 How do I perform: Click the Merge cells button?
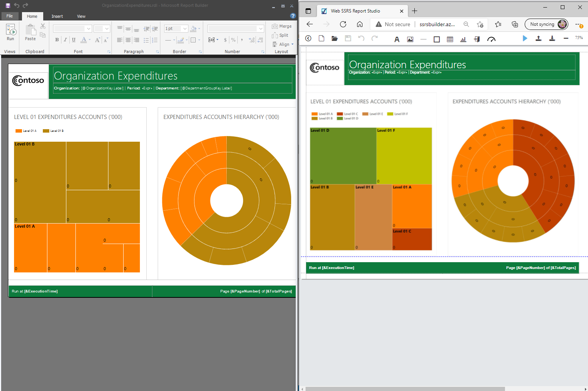[x=282, y=26]
